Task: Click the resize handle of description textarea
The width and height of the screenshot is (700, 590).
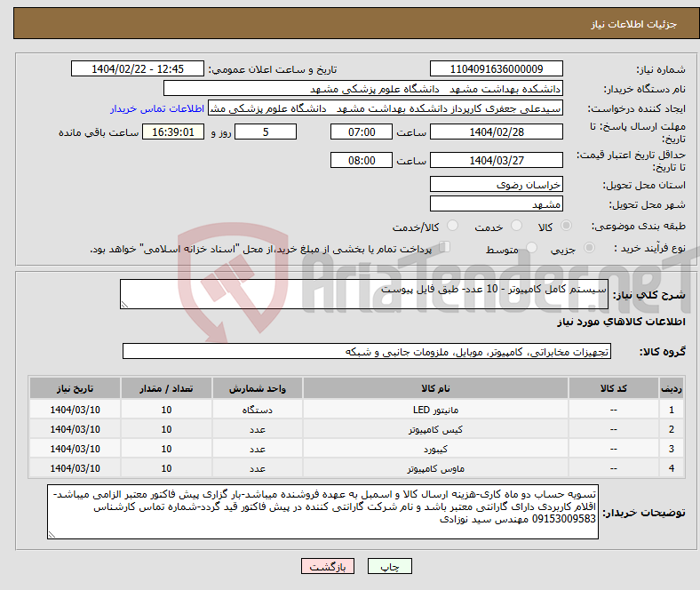Action: [x=124, y=305]
